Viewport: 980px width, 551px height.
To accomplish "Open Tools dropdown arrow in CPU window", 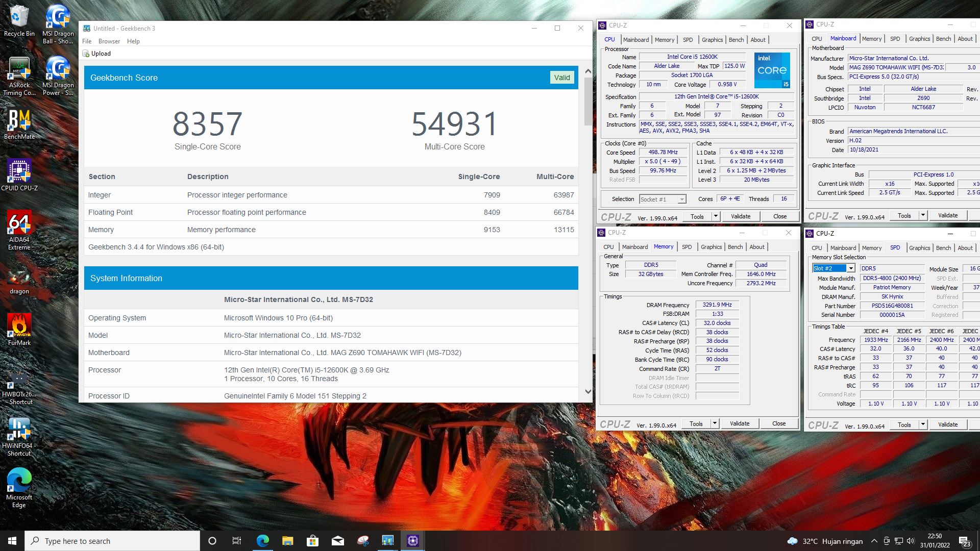I will click(x=716, y=216).
